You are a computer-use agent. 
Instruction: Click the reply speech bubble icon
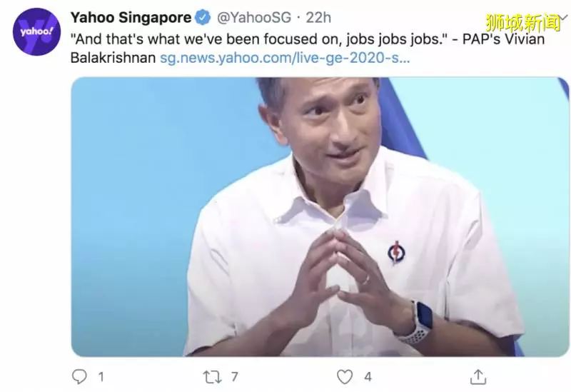pyautogui.click(x=79, y=377)
